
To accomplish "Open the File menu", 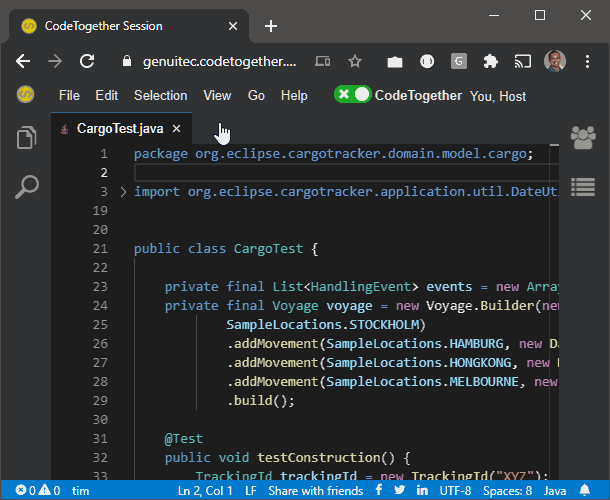I will [69, 95].
